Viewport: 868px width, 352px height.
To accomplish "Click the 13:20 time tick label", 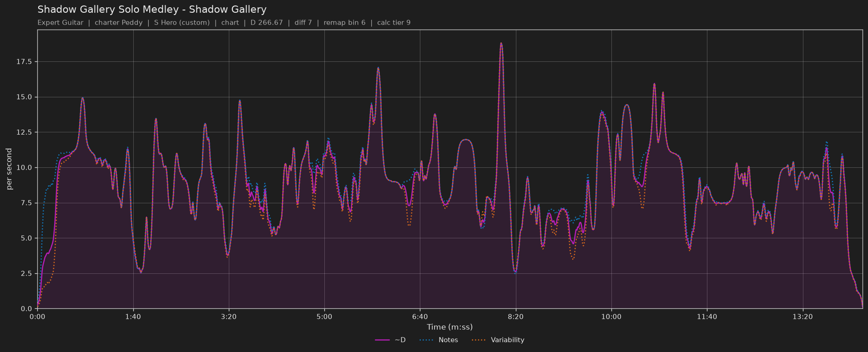I will (802, 317).
